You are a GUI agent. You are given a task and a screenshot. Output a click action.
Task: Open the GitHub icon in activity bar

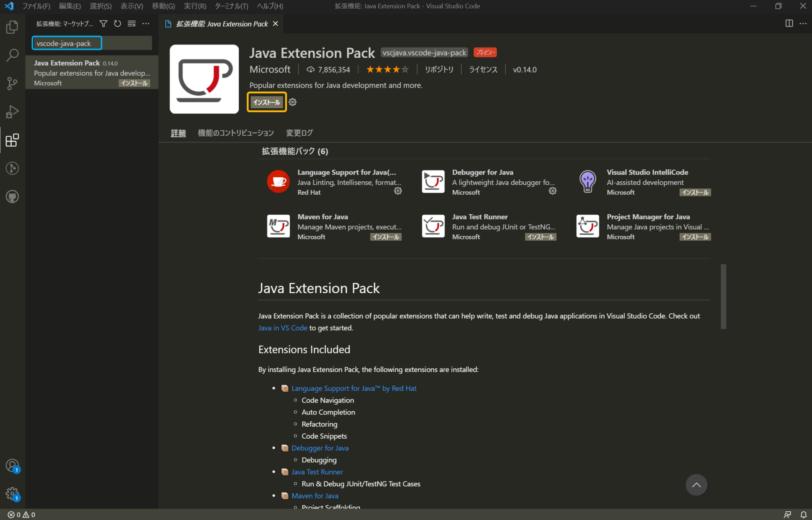(12, 197)
